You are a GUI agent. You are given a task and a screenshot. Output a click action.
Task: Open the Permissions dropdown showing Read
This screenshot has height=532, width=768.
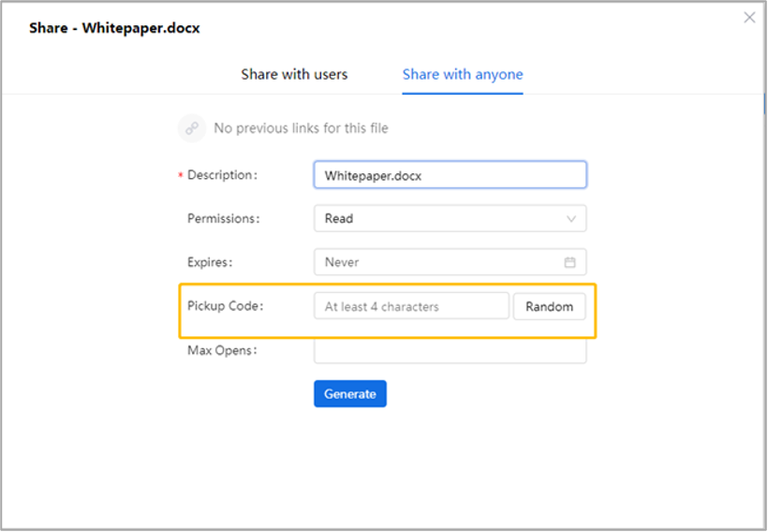click(x=440, y=218)
